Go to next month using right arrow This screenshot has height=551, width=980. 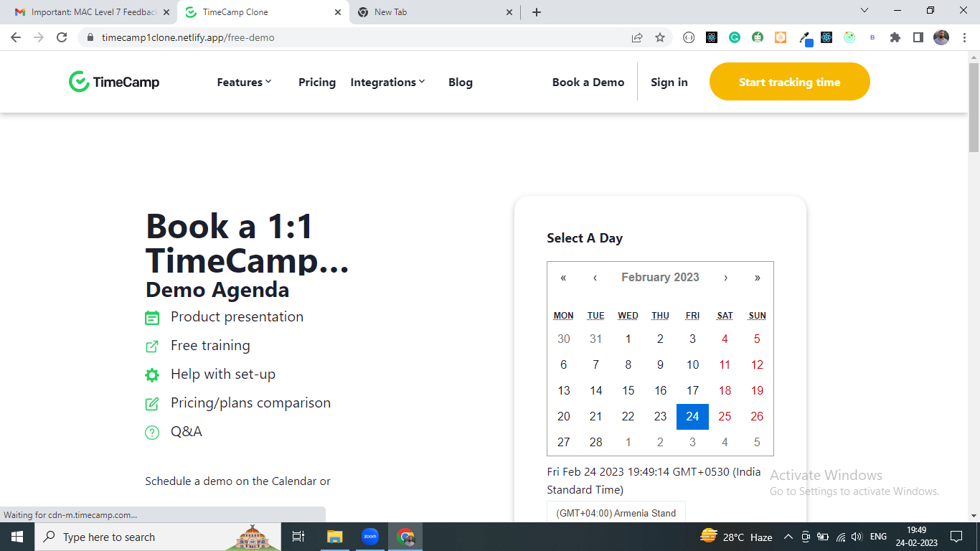(x=725, y=277)
